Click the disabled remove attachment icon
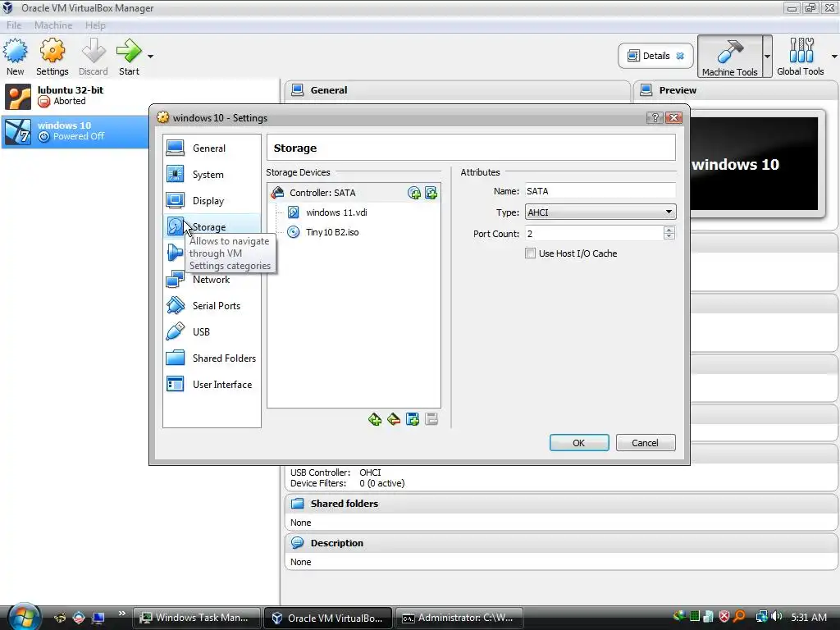840x630 pixels. point(431,419)
